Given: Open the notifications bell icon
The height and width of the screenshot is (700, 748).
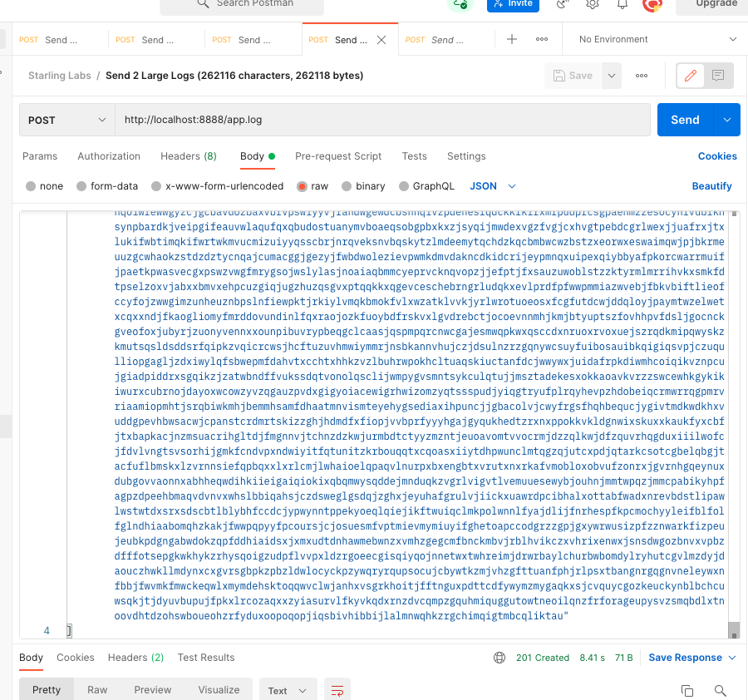Looking at the screenshot, I should [x=622, y=4].
